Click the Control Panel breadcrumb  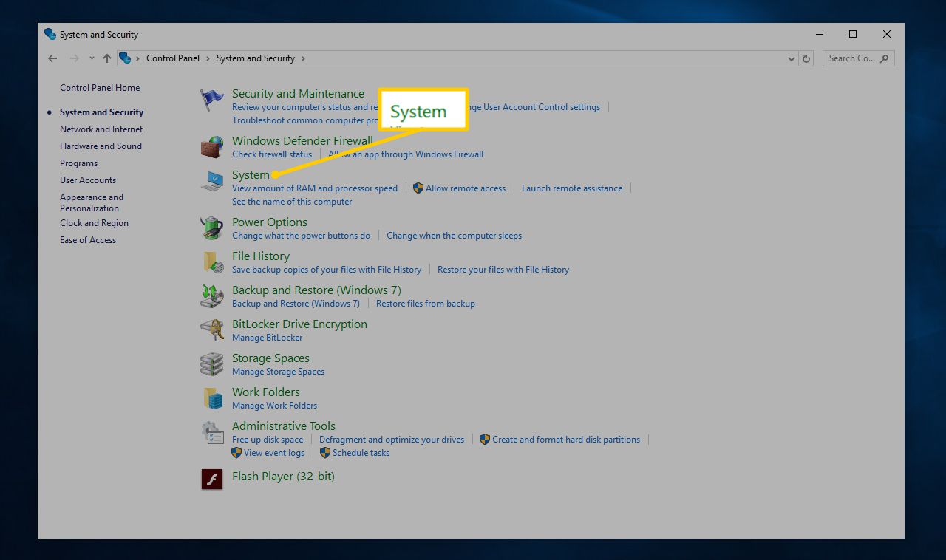coord(173,58)
